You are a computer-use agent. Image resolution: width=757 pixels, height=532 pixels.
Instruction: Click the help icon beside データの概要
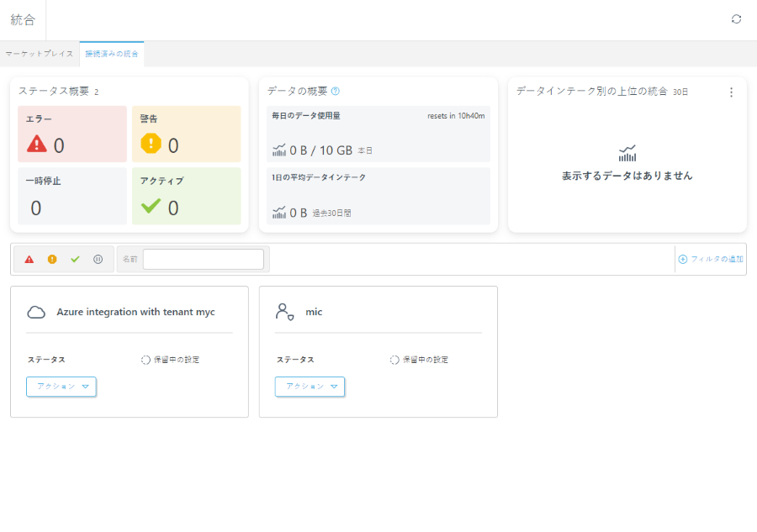pyautogui.click(x=336, y=91)
